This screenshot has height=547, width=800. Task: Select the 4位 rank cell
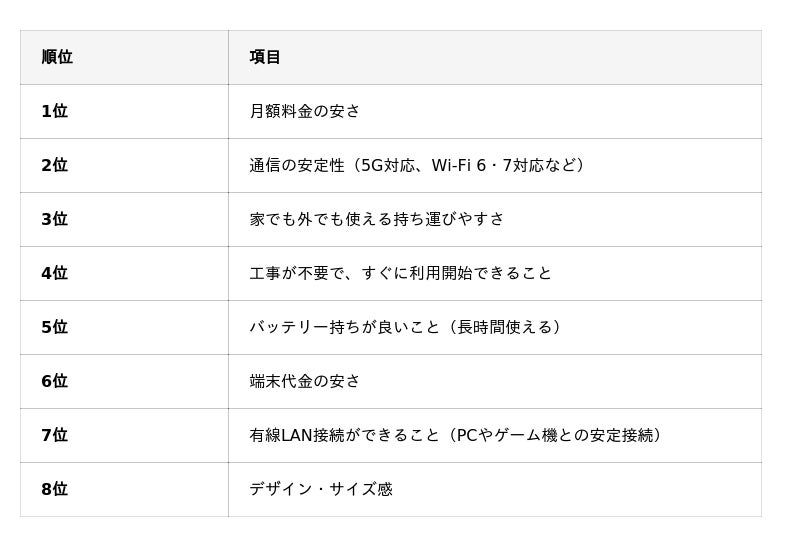(x=54, y=273)
